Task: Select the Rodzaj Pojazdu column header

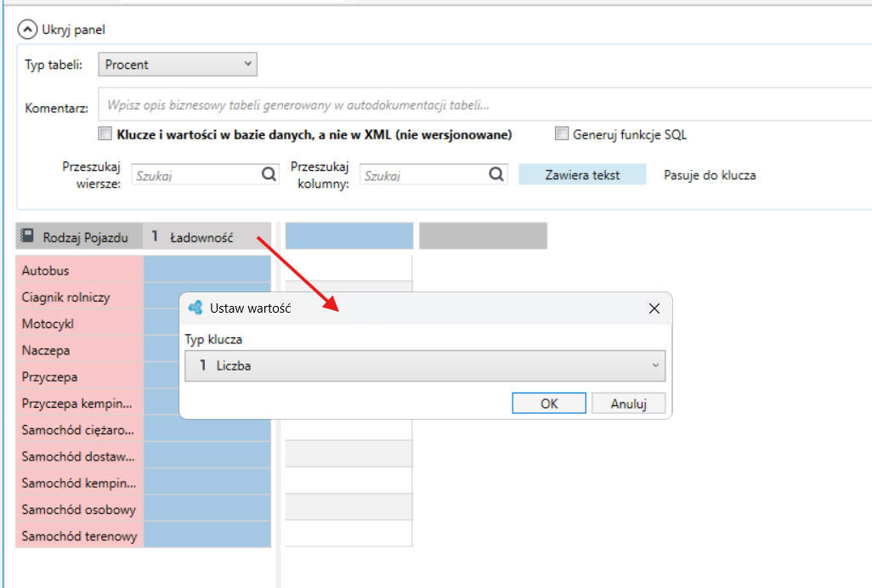Action: 79,237
